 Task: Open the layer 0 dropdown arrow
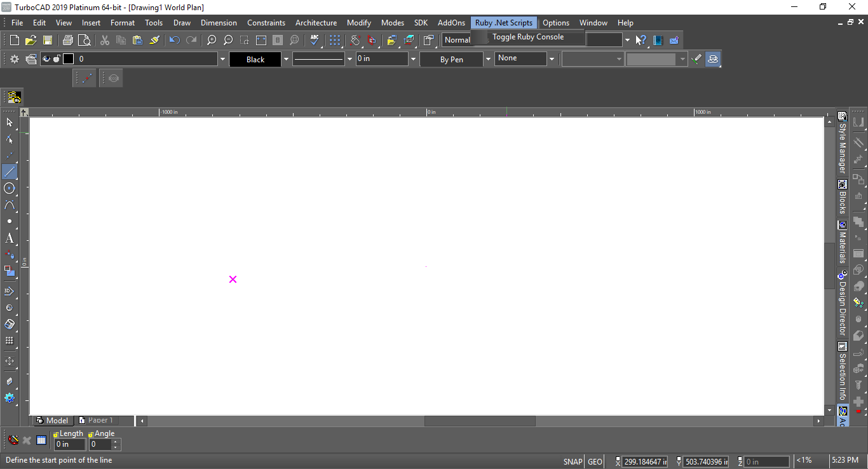pyautogui.click(x=222, y=59)
